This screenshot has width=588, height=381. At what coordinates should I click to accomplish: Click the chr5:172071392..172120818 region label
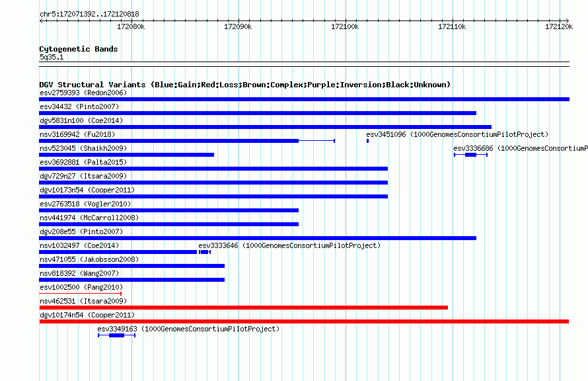pyautogui.click(x=89, y=14)
